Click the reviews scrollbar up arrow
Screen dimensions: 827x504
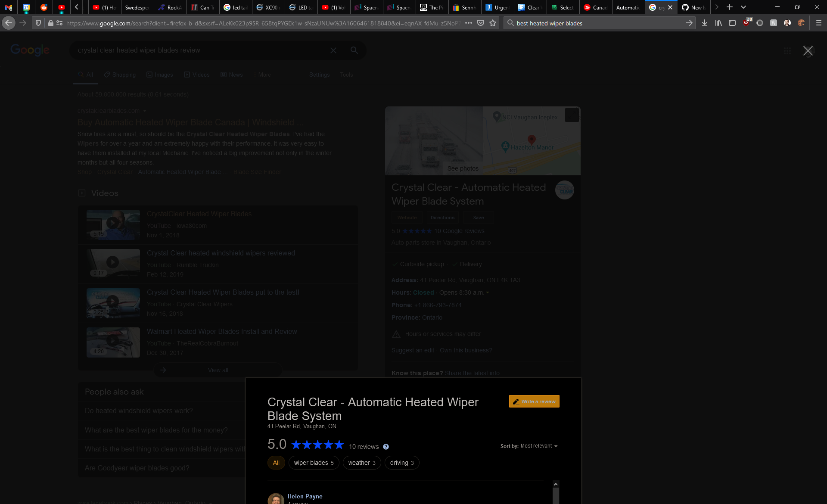pos(556,484)
